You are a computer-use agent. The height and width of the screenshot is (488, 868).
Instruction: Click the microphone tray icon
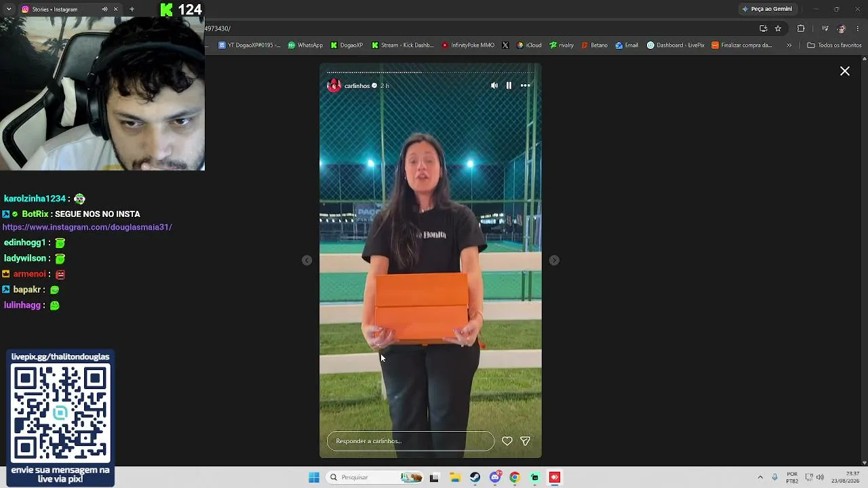(x=775, y=477)
